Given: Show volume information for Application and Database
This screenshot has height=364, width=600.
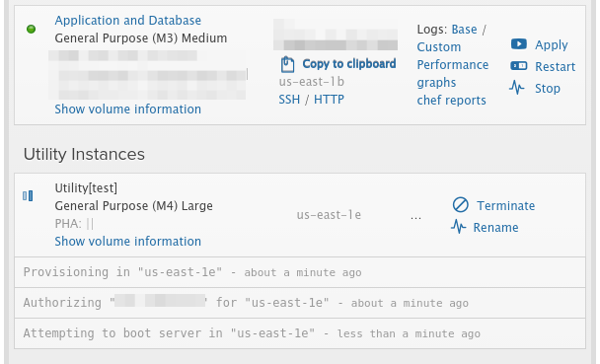Looking at the screenshot, I should coord(128,109).
